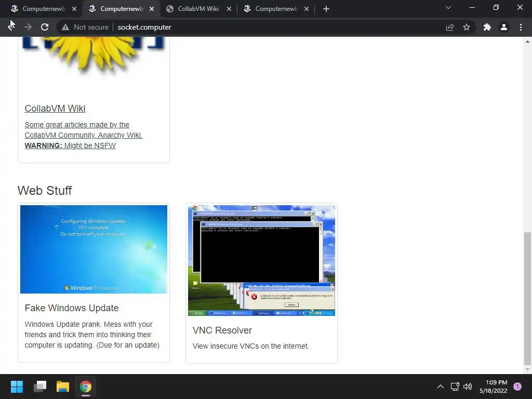Expand the tab search dropdown
The width and height of the screenshot is (532, 399).
448,7
